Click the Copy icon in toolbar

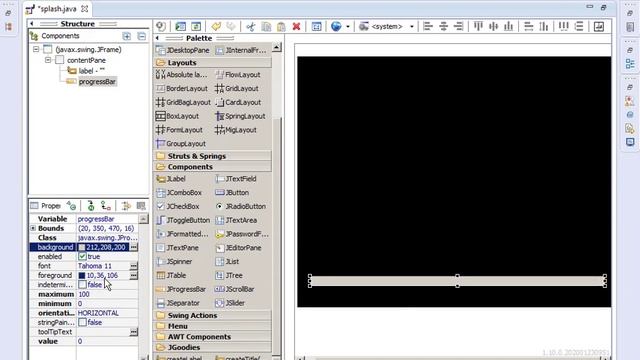pyautogui.click(x=266, y=27)
